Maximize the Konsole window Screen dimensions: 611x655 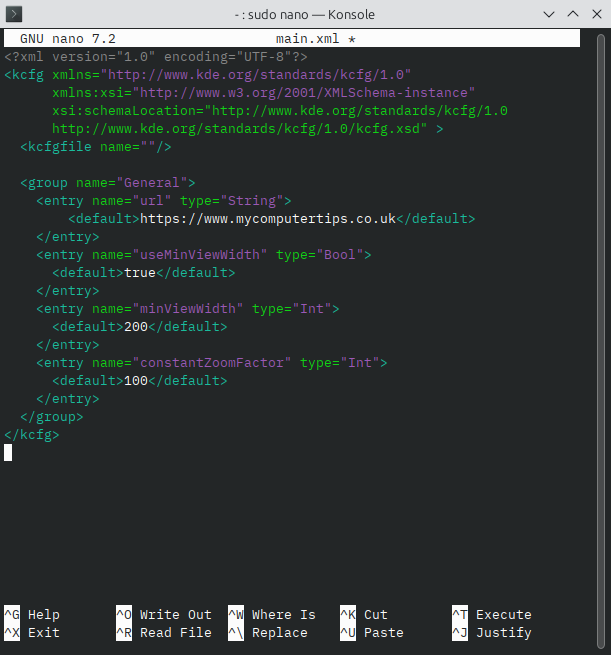click(572, 15)
